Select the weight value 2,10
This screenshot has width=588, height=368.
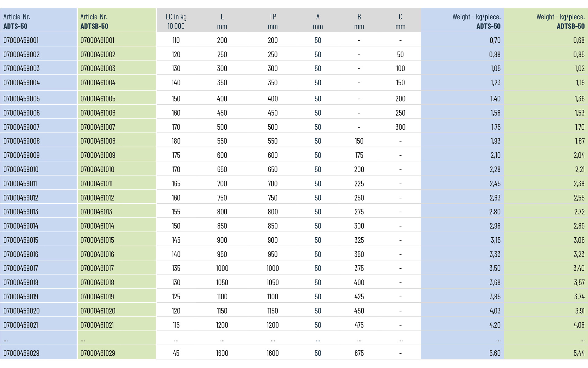[x=495, y=155]
